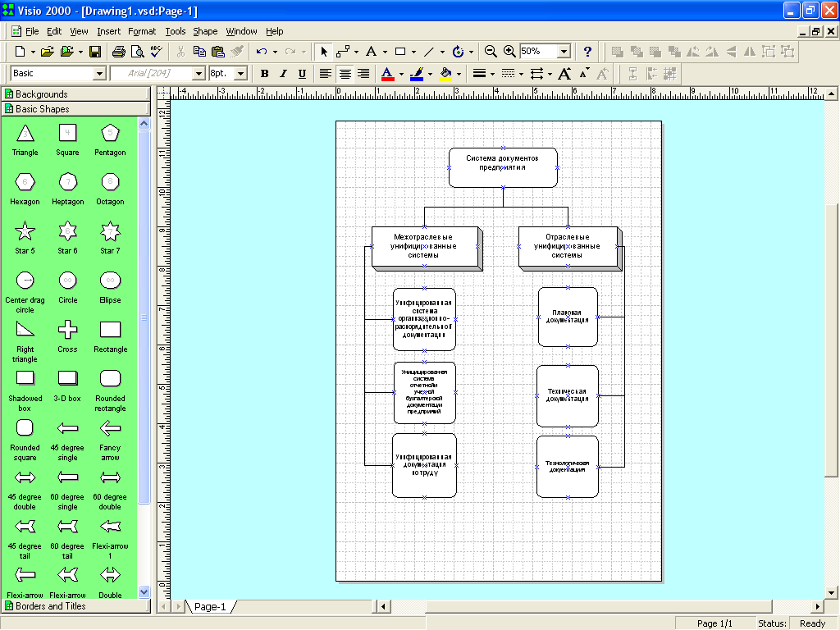
Task: Select the Line drawing tool
Action: point(428,52)
